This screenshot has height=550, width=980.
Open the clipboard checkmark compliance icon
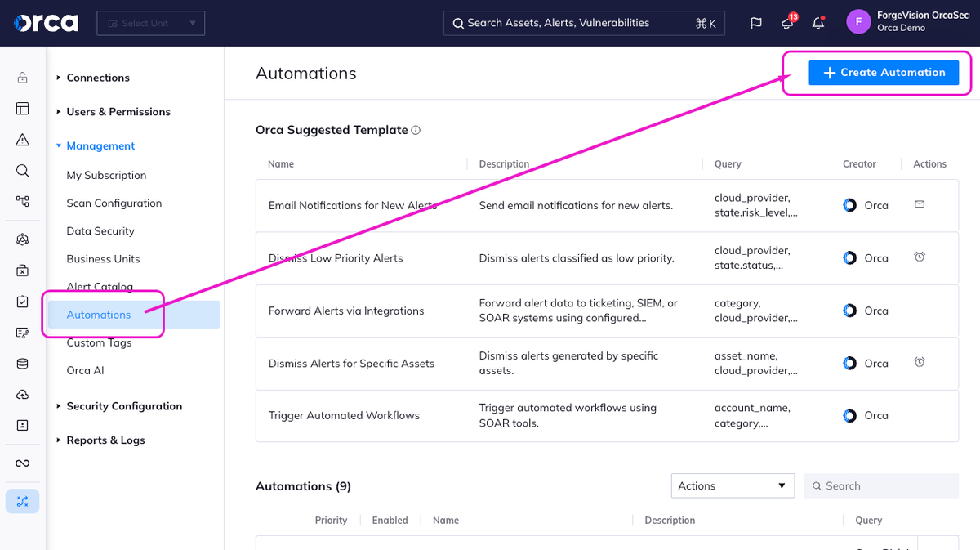(22, 302)
